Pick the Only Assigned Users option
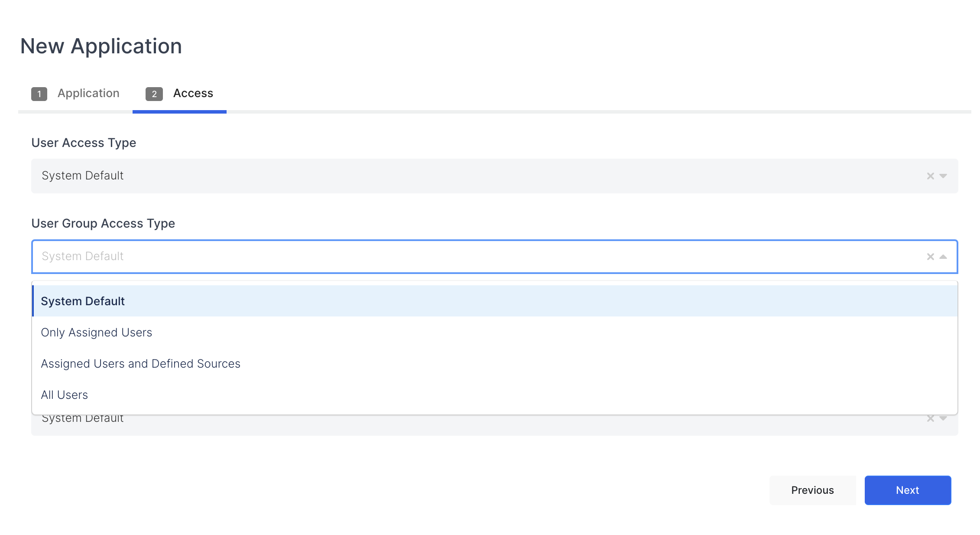This screenshot has width=980, height=535. (x=96, y=333)
